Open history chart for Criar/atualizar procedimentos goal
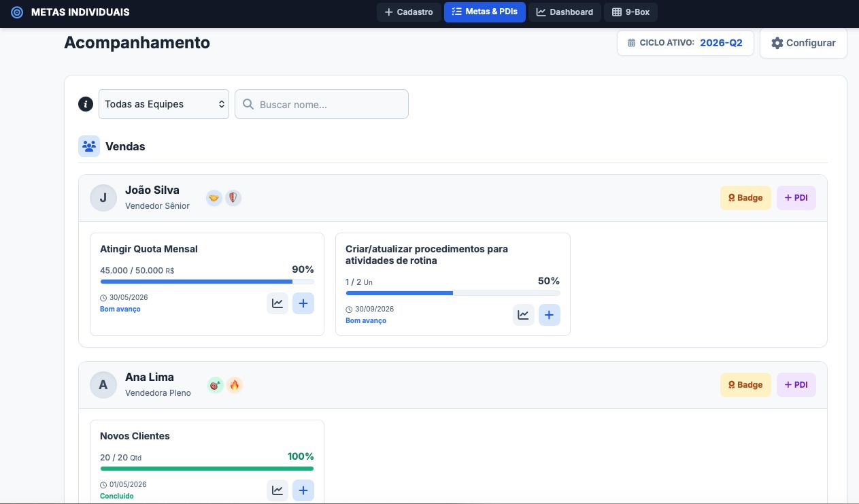This screenshot has height=504, width=859. point(524,315)
